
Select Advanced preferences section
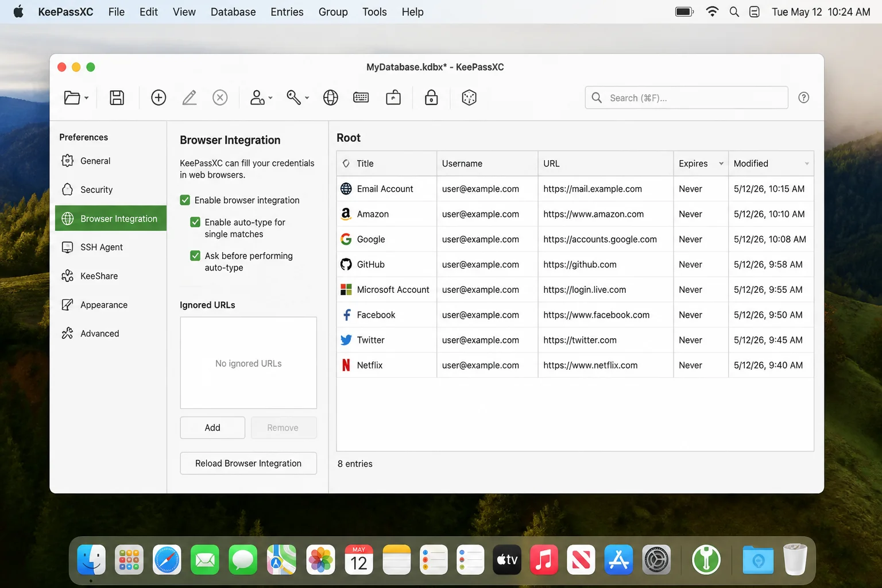(x=111, y=333)
